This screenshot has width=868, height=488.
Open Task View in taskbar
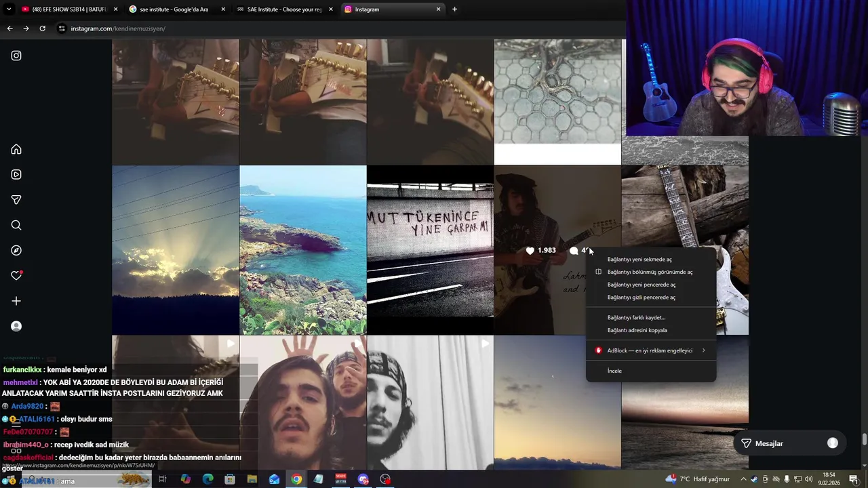(x=163, y=479)
